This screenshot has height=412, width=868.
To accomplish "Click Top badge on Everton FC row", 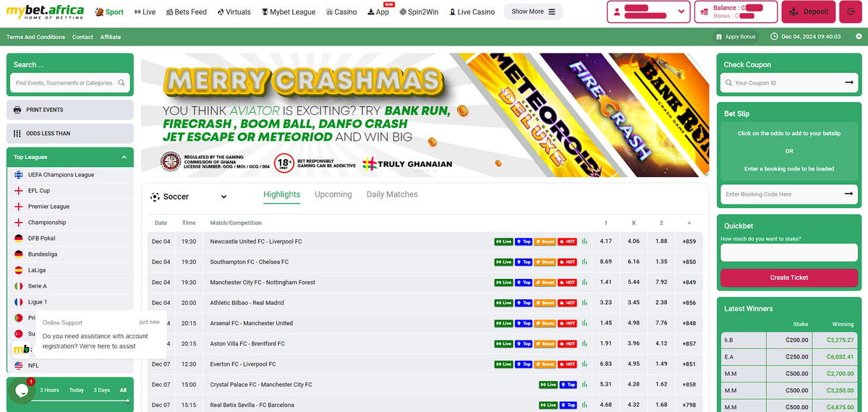I will (524, 364).
